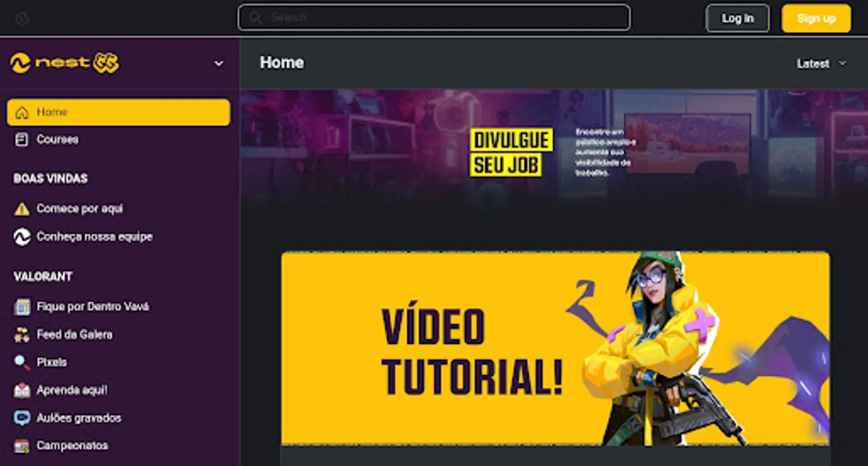Click the icon beside Feed da Galera
Image resolution: width=868 pixels, height=466 pixels.
coord(22,334)
